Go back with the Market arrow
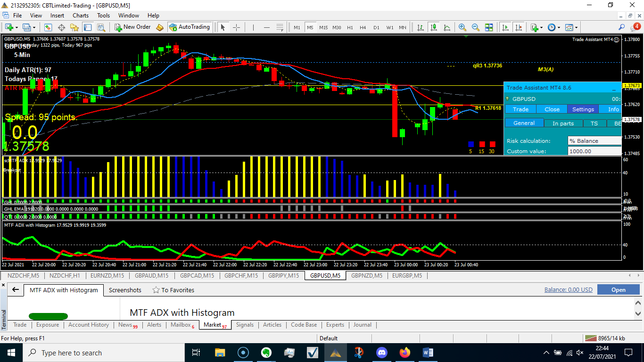 coord(16,290)
